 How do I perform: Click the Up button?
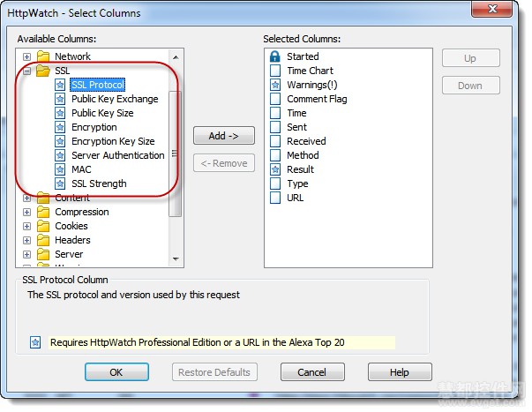click(470, 58)
